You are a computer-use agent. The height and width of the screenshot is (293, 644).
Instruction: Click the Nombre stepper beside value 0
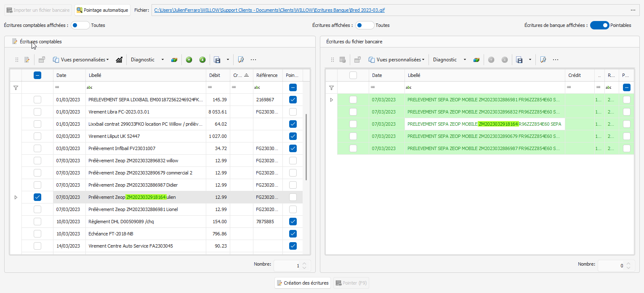coord(628,266)
